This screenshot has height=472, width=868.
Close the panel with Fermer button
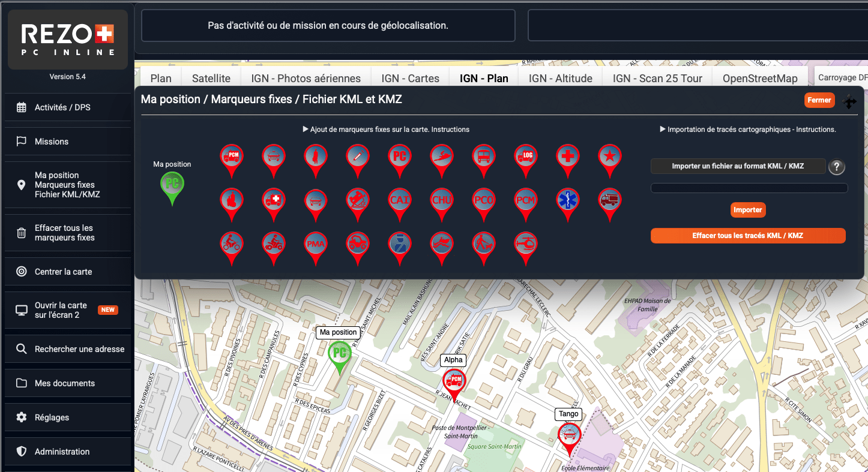point(819,100)
